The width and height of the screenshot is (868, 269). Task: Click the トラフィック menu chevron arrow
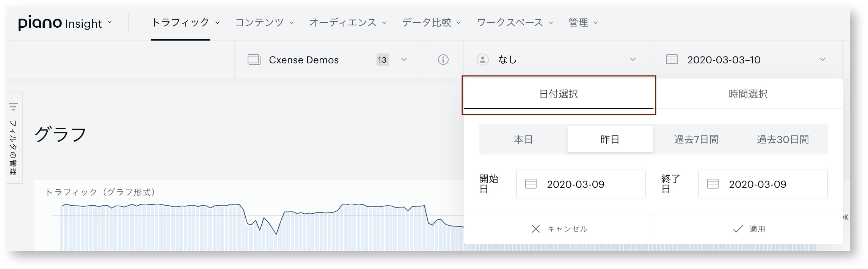[217, 23]
